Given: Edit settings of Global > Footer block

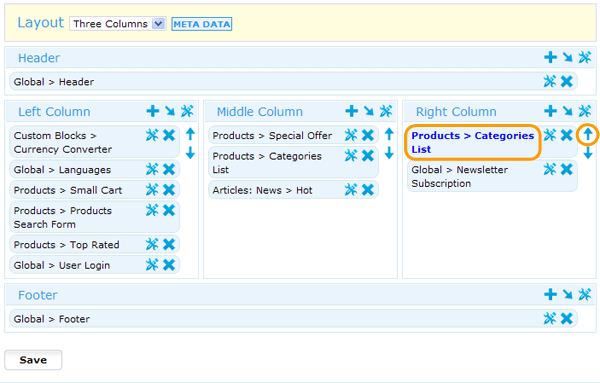Looking at the screenshot, I should coord(550,318).
